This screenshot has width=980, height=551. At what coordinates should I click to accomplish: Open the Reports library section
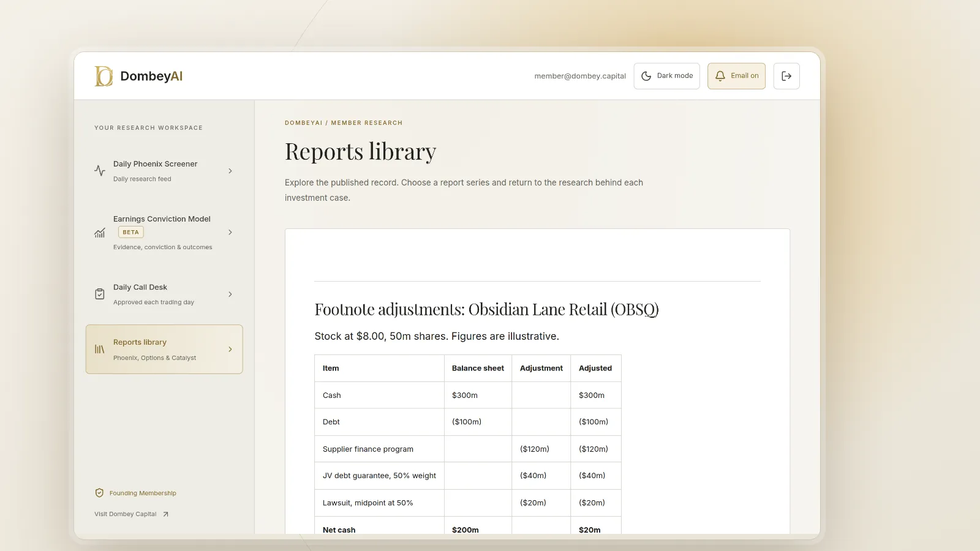(164, 349)
